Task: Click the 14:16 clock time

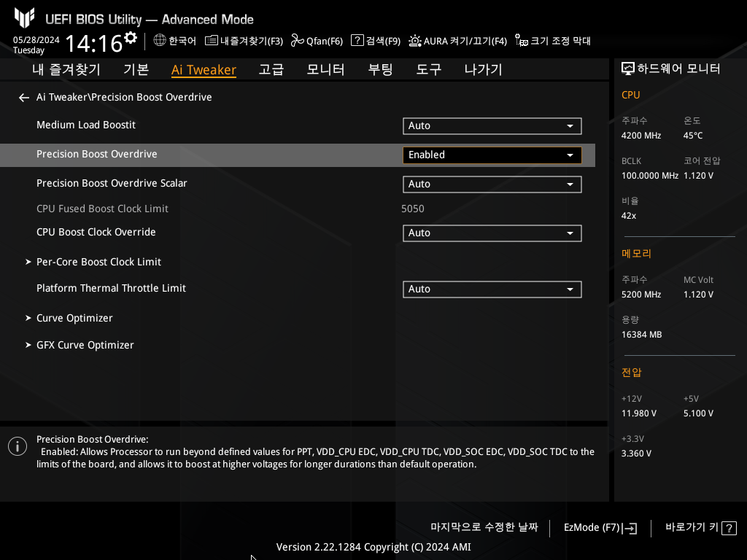Action: [94, 43]
